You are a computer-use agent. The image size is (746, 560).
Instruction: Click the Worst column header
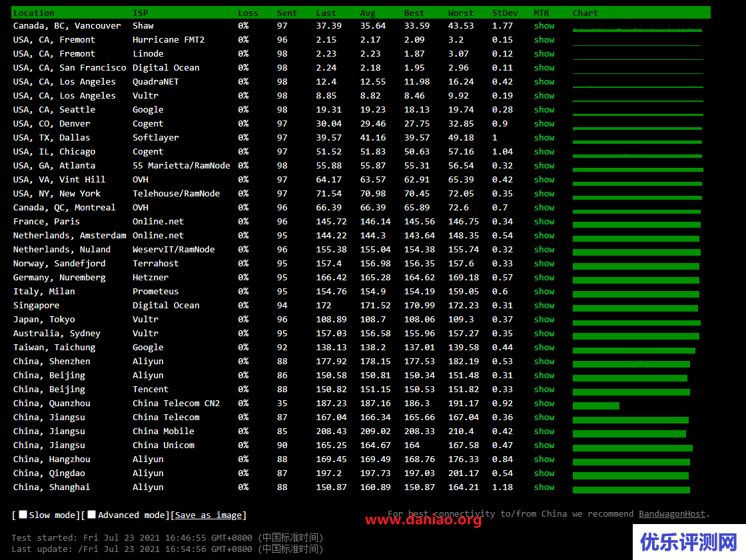point(460,13)
